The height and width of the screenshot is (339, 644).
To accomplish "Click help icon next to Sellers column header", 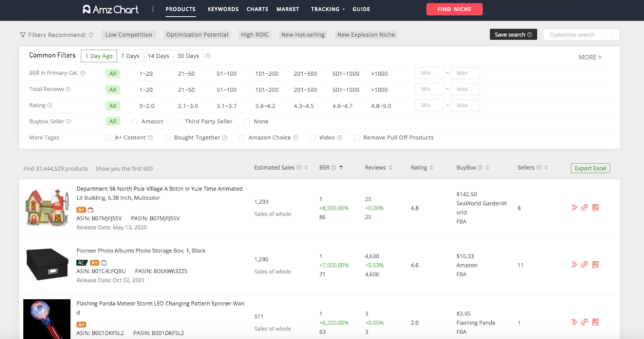I will tap(539, 167).
